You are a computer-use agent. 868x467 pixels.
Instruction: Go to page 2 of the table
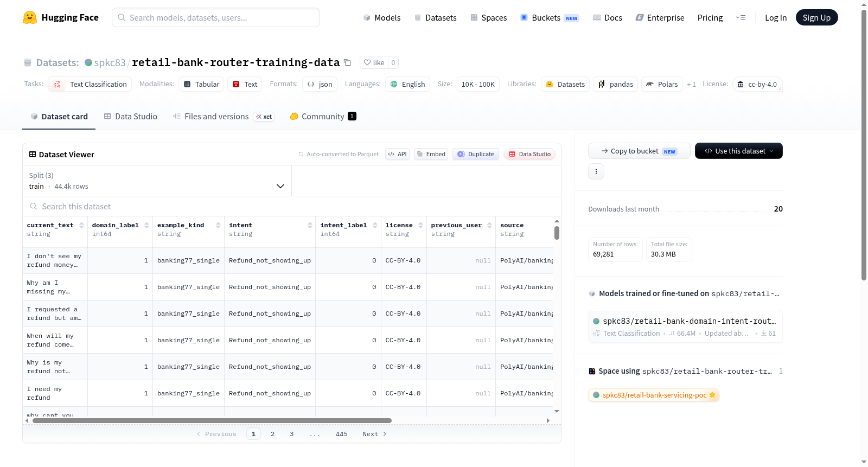click(272, 434)
